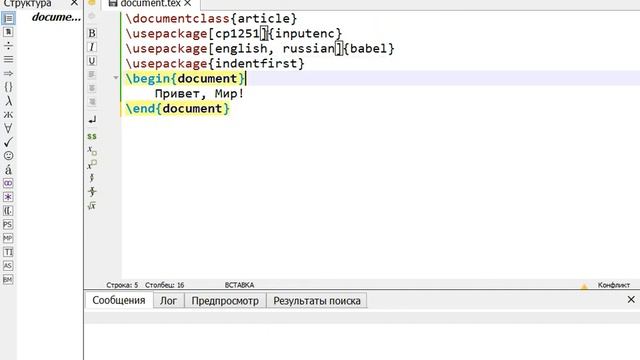Open the Предпросмотр tab
The height and width of the screenshot is (360, 640).
(x=225, y=301)
